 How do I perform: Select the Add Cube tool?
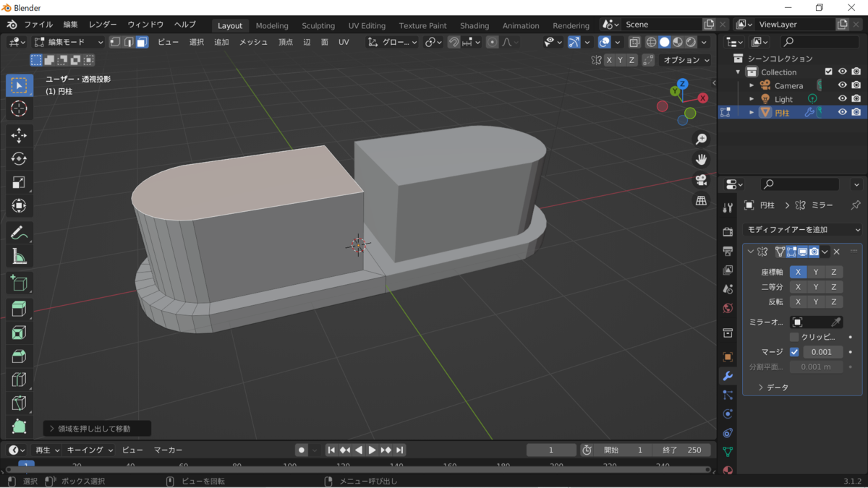[20, 283]
